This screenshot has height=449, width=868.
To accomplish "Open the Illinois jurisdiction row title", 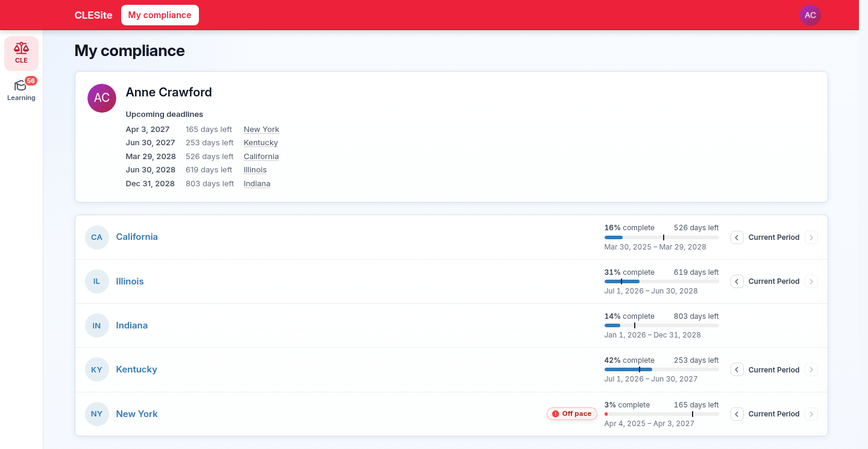I will pyautogui.click(x=130, y=281).
